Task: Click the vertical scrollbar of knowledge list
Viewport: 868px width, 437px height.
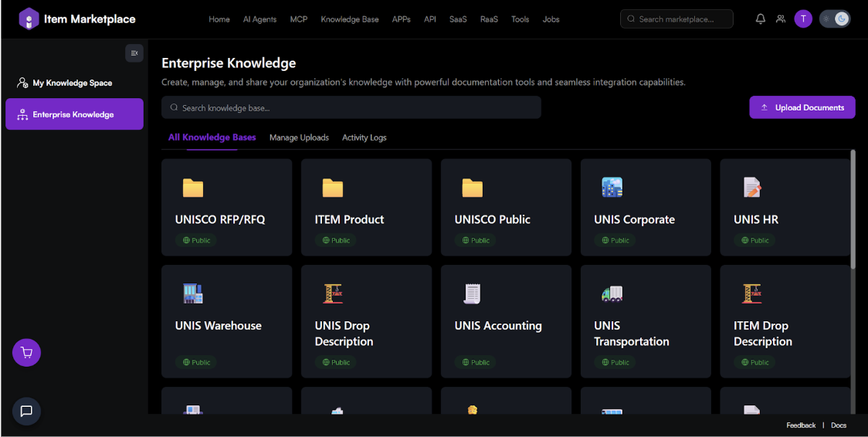Action: pos(853,210)
